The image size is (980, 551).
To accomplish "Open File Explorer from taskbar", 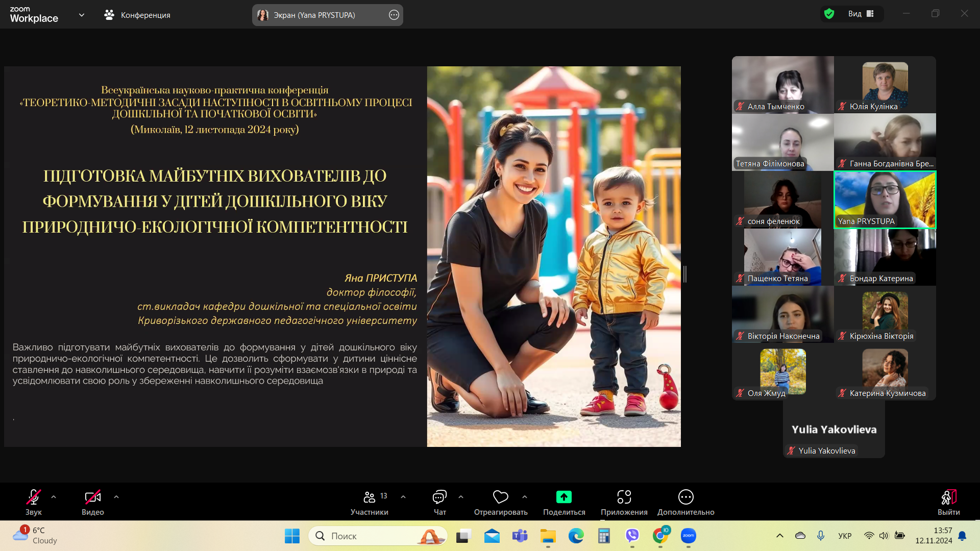I will (x=548, y=536).
